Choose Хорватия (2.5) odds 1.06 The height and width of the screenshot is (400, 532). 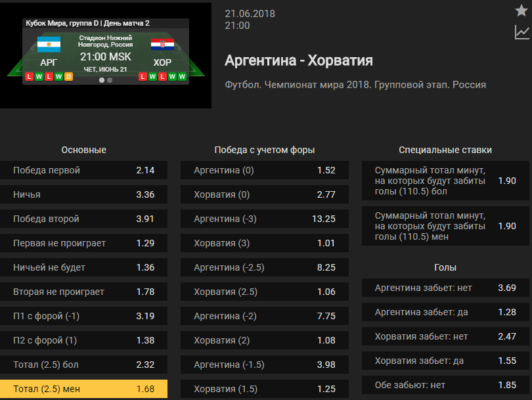tap(265, 292)
